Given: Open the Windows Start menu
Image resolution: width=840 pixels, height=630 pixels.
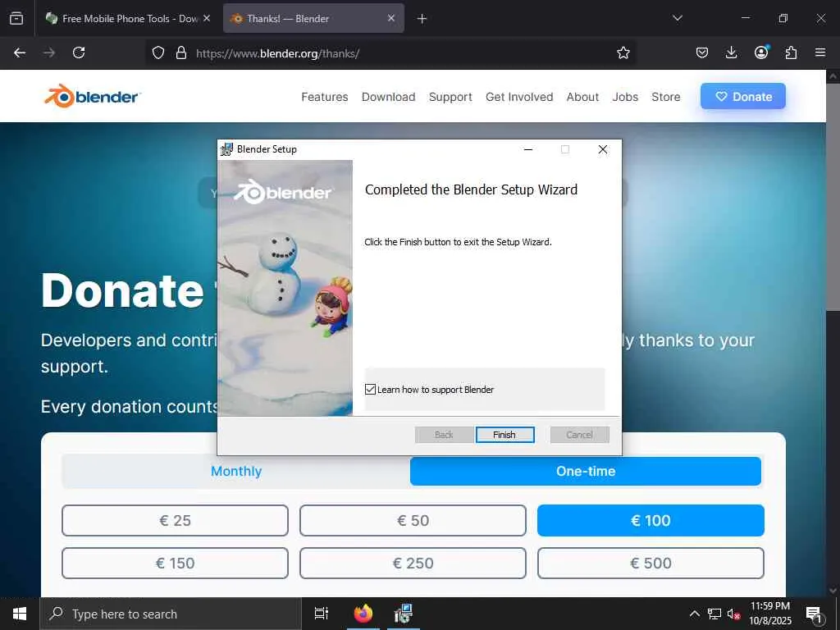Looking at the screenshot, I should click(x=20, y=614).
